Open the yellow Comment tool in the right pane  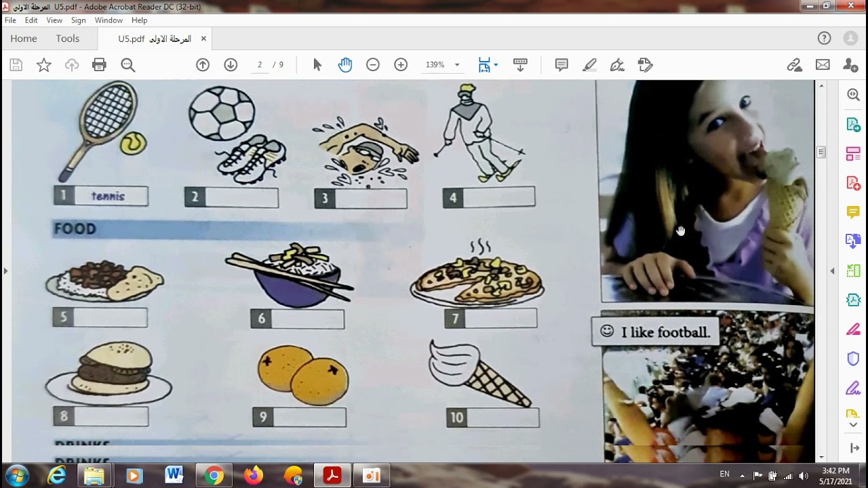point(854,212)
